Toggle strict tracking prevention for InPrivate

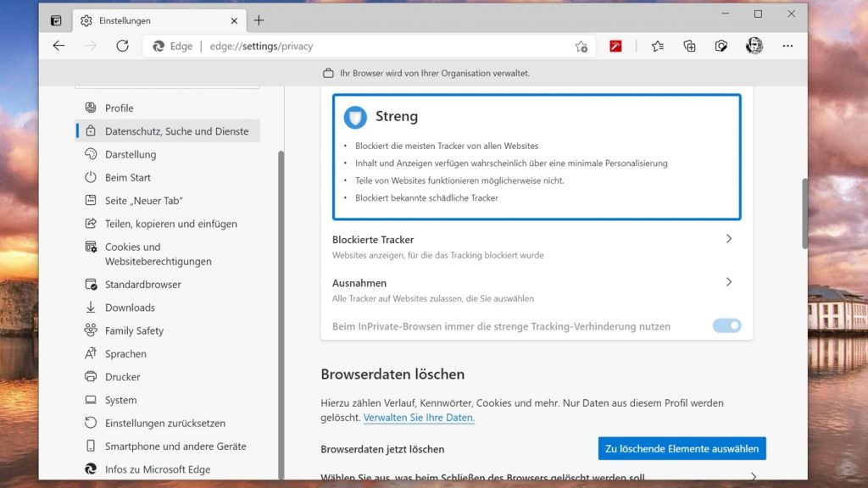[x=726, y=326]
